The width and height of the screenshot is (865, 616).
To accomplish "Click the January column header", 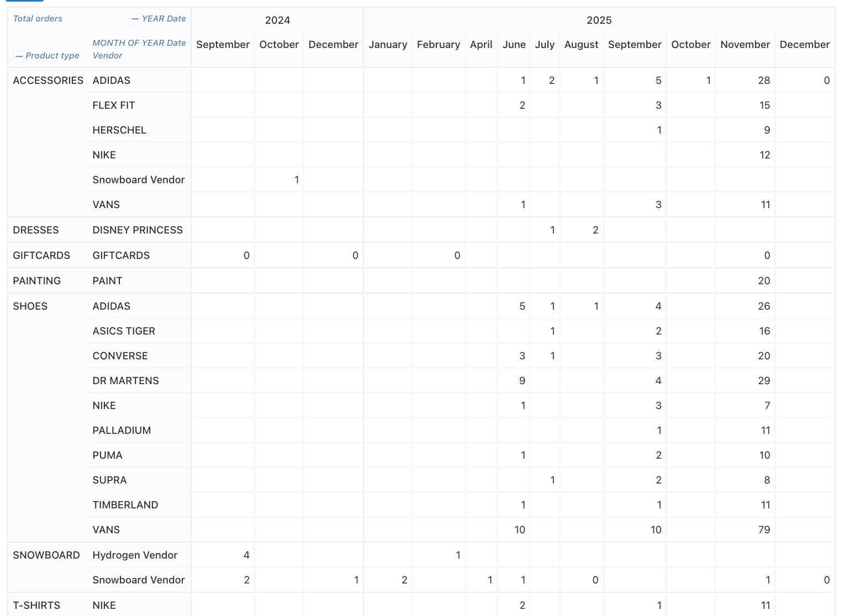I will coord(388,45).
